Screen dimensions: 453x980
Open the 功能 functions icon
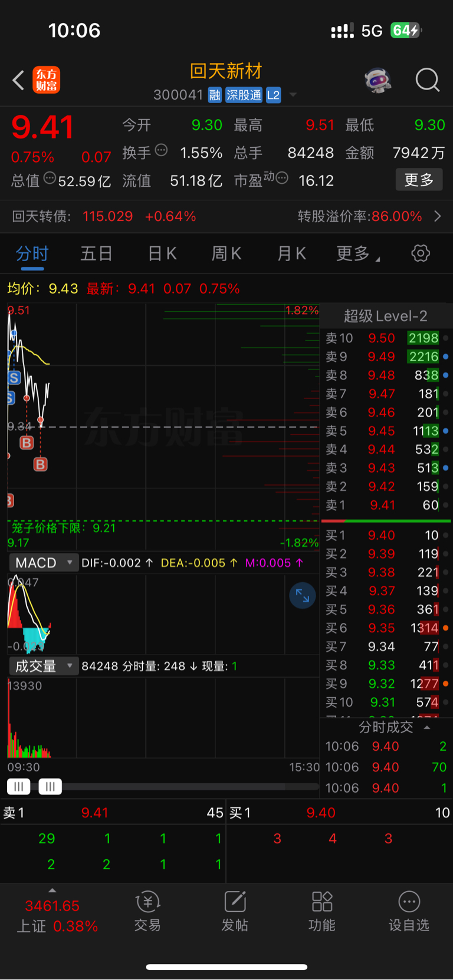pyautogui.click(x=322, y=911)
